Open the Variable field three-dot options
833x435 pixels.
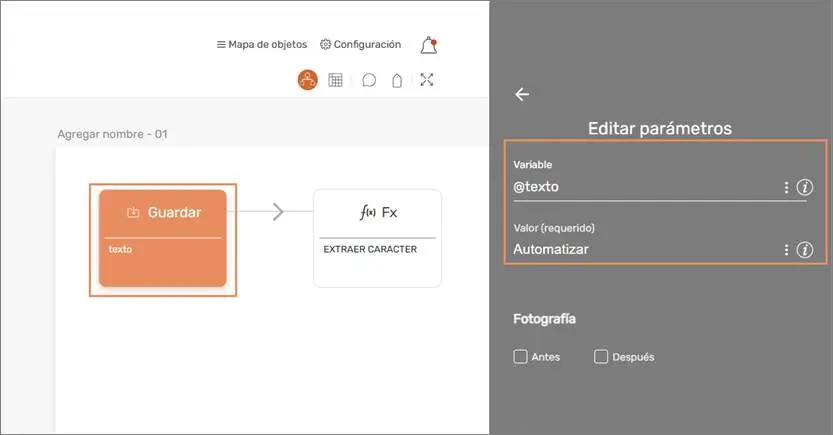point(786,188)
